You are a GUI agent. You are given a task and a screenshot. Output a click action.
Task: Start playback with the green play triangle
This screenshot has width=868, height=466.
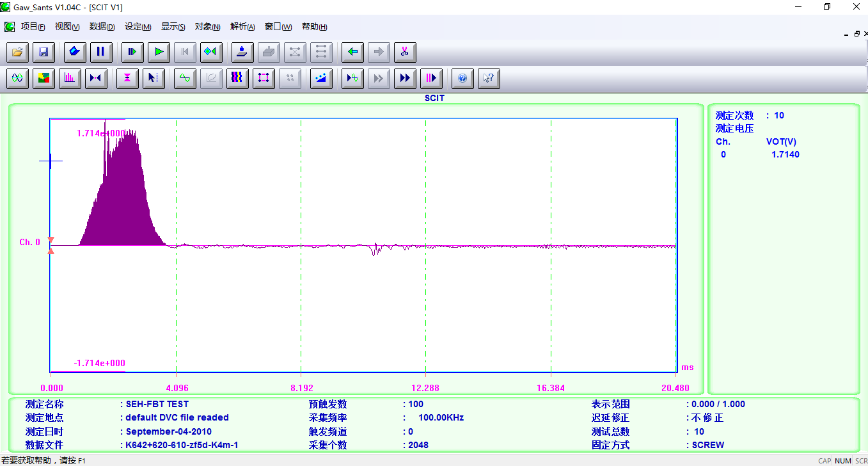159,52
